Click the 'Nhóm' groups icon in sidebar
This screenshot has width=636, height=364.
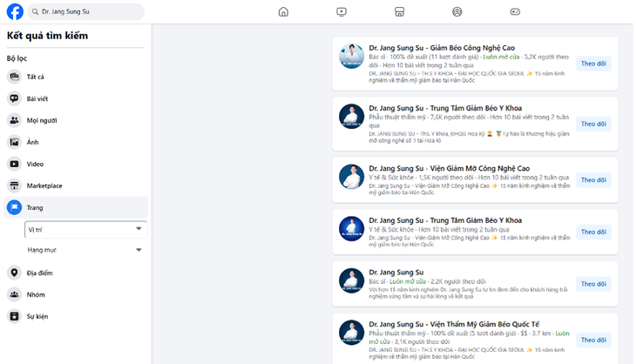pyautogui.click(x=14, y=294)
